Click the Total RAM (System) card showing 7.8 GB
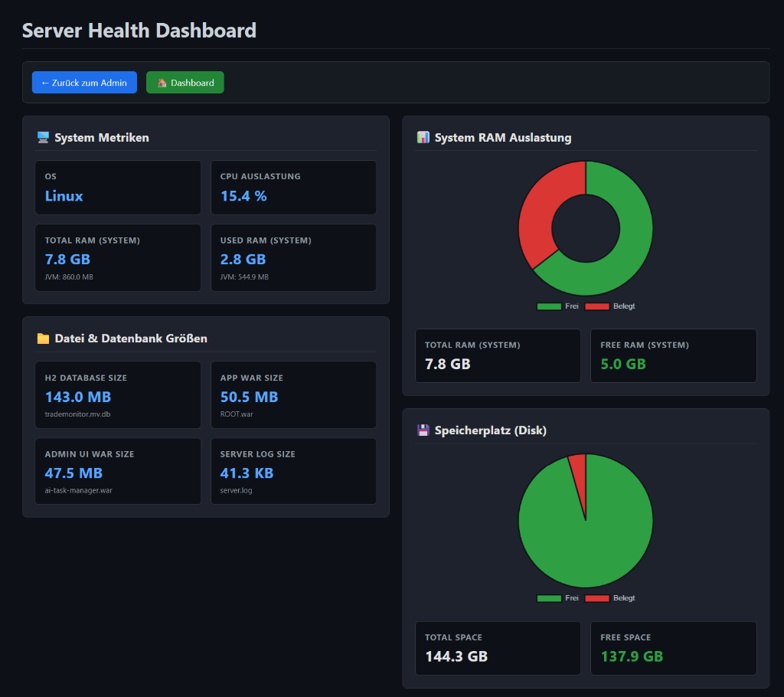The height and width of the screenshot is (697, 784). [x=118, y=257]
